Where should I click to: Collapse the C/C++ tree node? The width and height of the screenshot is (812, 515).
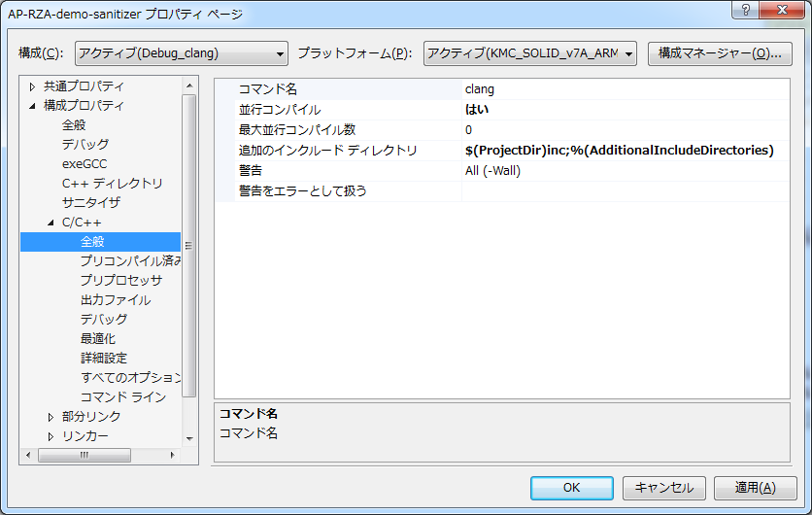point(51,222)
